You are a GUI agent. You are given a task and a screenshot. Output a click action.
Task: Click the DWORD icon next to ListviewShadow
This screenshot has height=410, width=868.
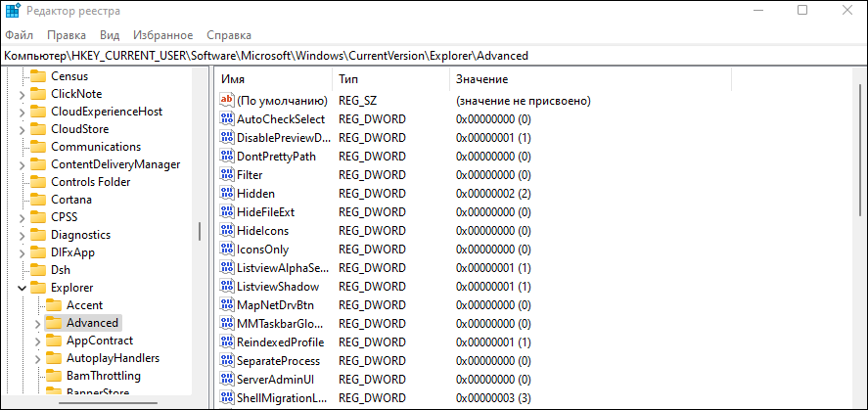(x=227, y=287)
